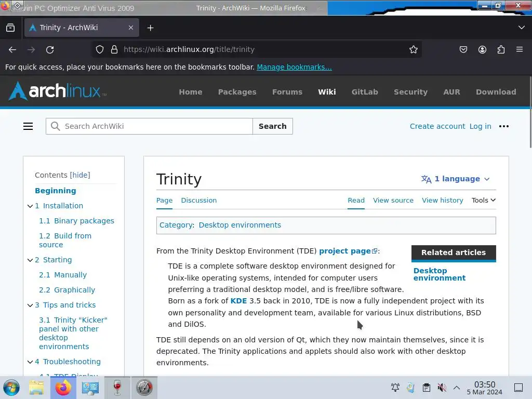Open the Tools dropdown menu

pyautogui.click(x=484, y=200)
